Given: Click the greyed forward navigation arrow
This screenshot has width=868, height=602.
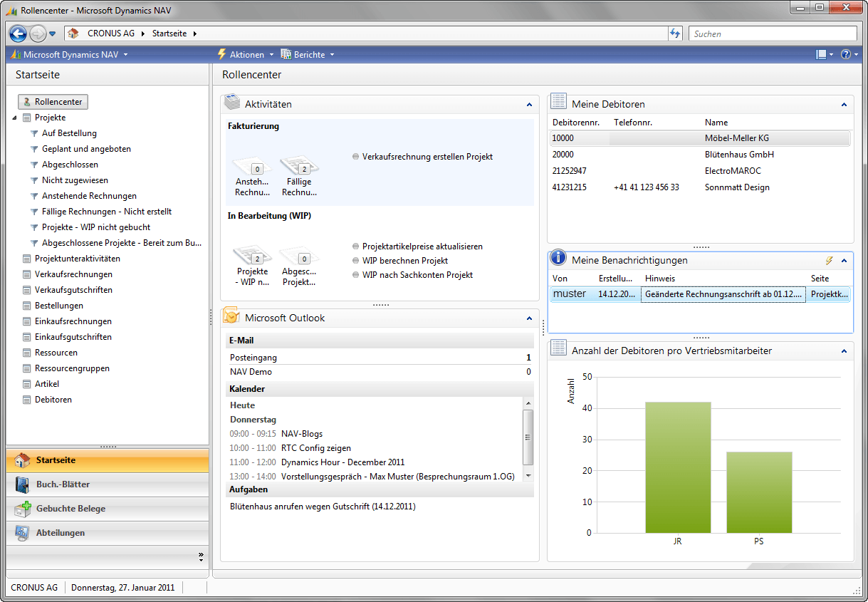Looking at the screenshot, I should pos(38,33).
